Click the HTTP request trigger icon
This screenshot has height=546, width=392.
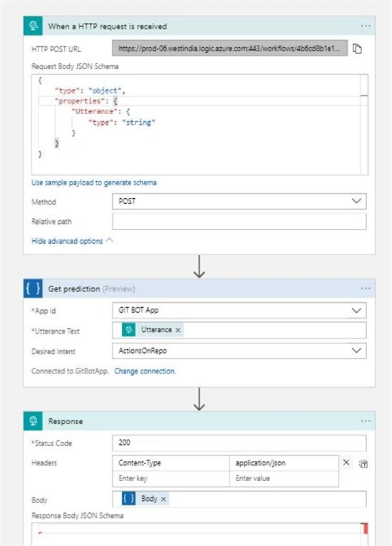33,26
